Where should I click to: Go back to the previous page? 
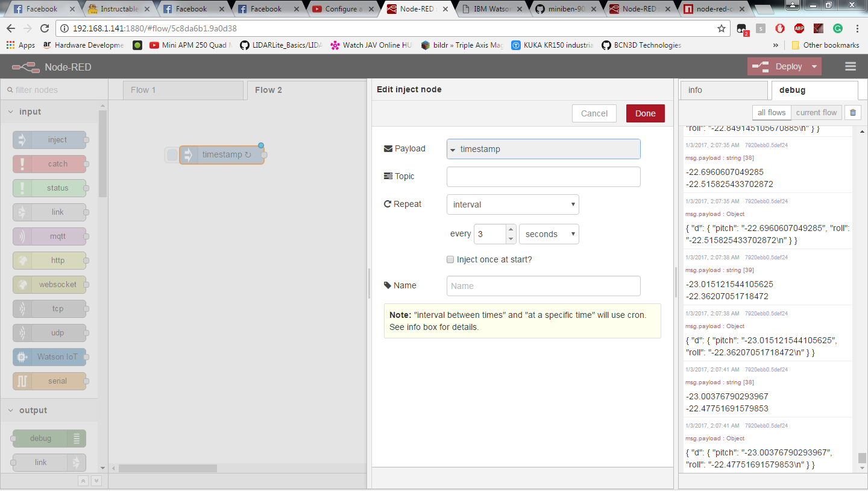point(11,28)
